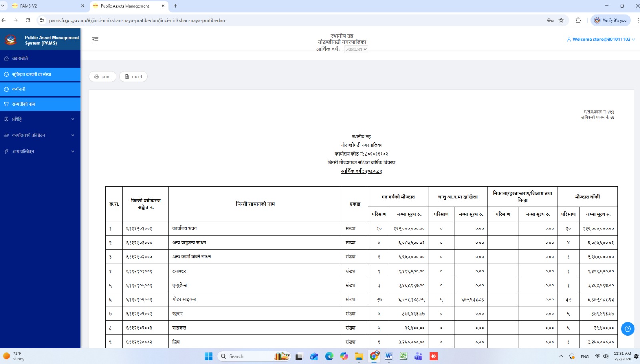
Task: Reload the page with the refresh icon
Action: [28, 20]
